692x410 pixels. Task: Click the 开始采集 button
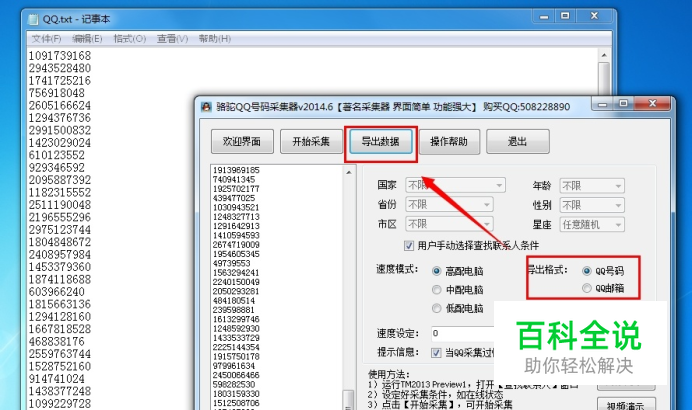311,142
